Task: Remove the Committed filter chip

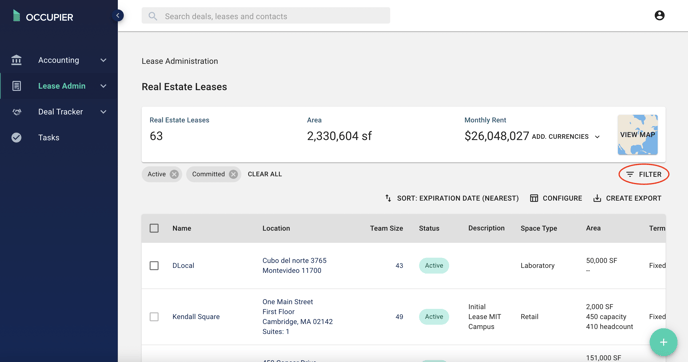Action: coord(233,174)
